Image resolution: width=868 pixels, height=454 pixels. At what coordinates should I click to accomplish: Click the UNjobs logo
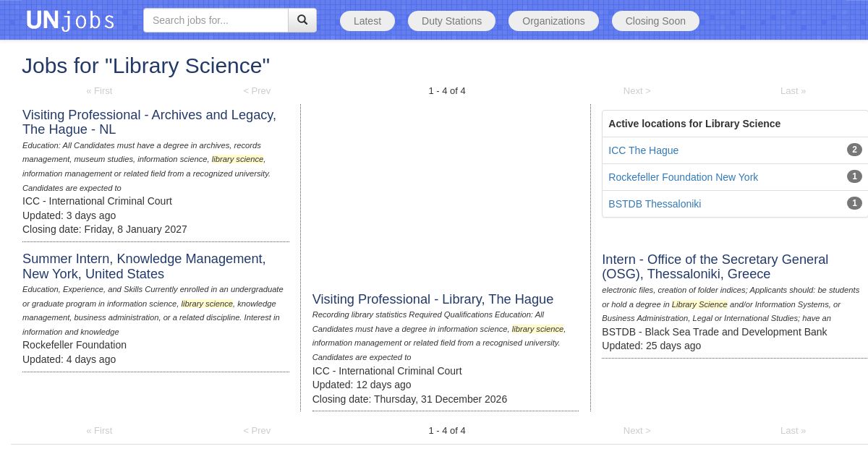pyautogui.click(x=70, y=20)
